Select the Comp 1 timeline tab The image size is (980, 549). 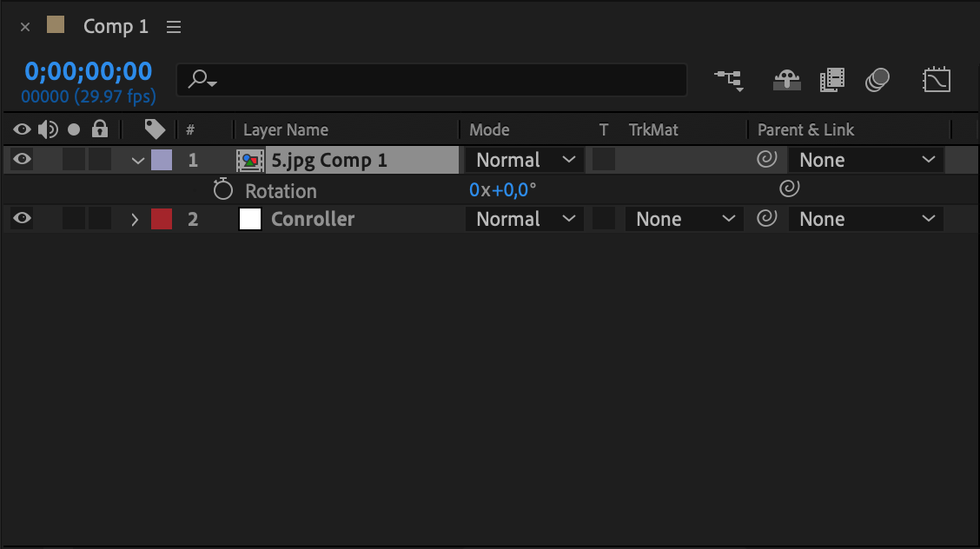116,27
